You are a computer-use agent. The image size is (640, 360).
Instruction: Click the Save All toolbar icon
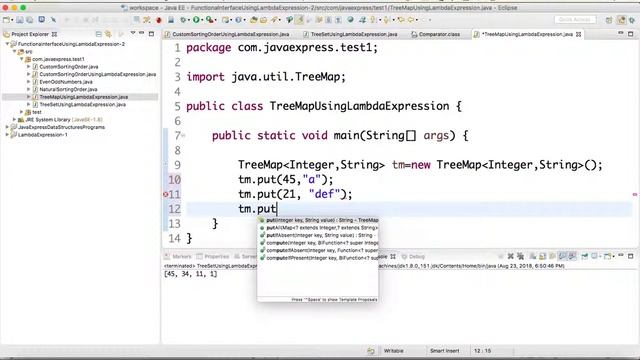pyautogui.click(x=29, y=20)
